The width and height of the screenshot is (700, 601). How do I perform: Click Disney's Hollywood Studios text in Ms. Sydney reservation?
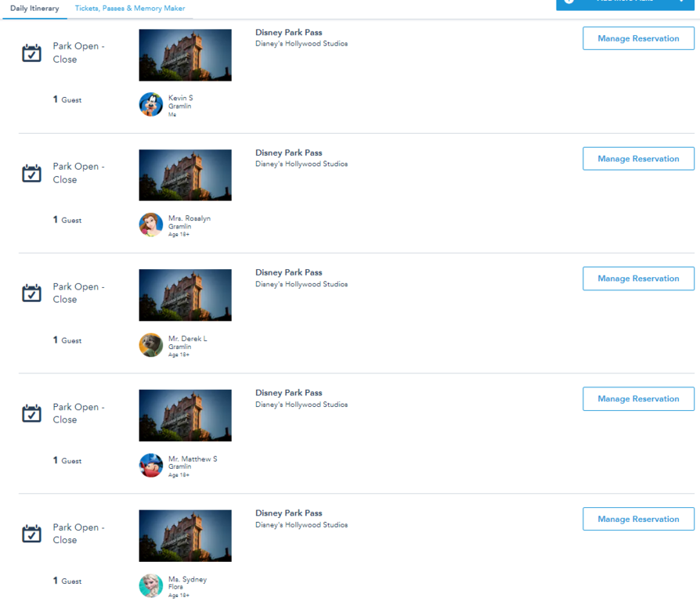pyautogui.click(x=301, y=525)
